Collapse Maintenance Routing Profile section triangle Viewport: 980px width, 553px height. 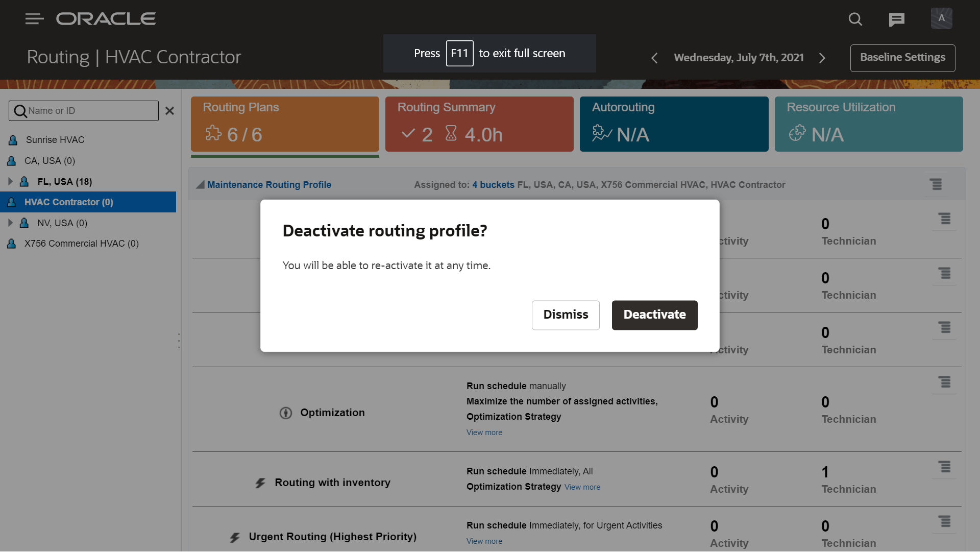coord(200,185)
